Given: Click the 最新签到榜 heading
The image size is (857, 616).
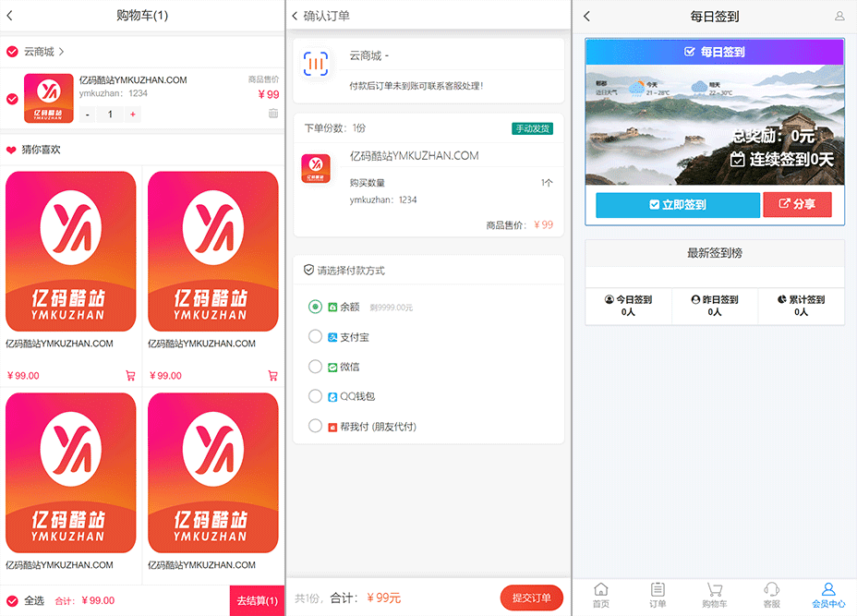Looking at the screenshot, I should (715, 253).
